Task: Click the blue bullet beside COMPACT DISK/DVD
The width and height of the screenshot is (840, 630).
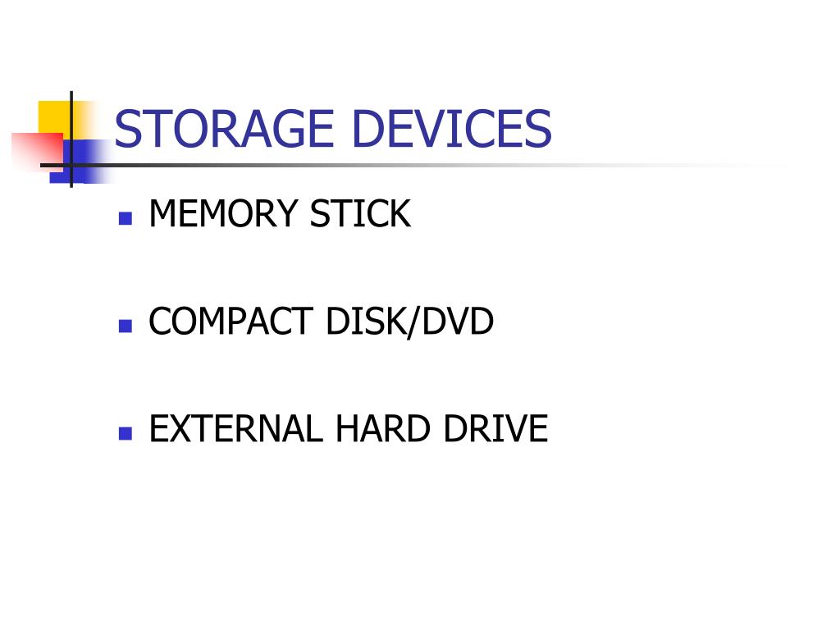Action: point(126,326)
